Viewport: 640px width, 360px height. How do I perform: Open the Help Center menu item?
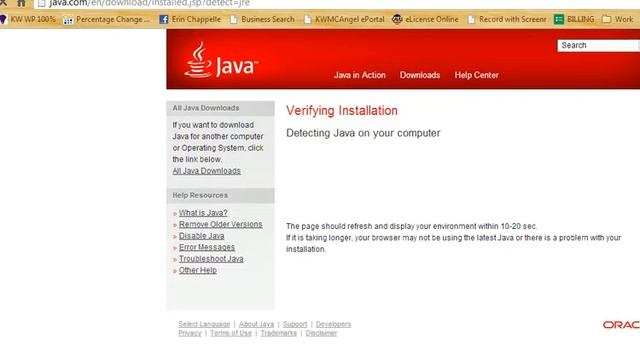click(x=476, y=75)
